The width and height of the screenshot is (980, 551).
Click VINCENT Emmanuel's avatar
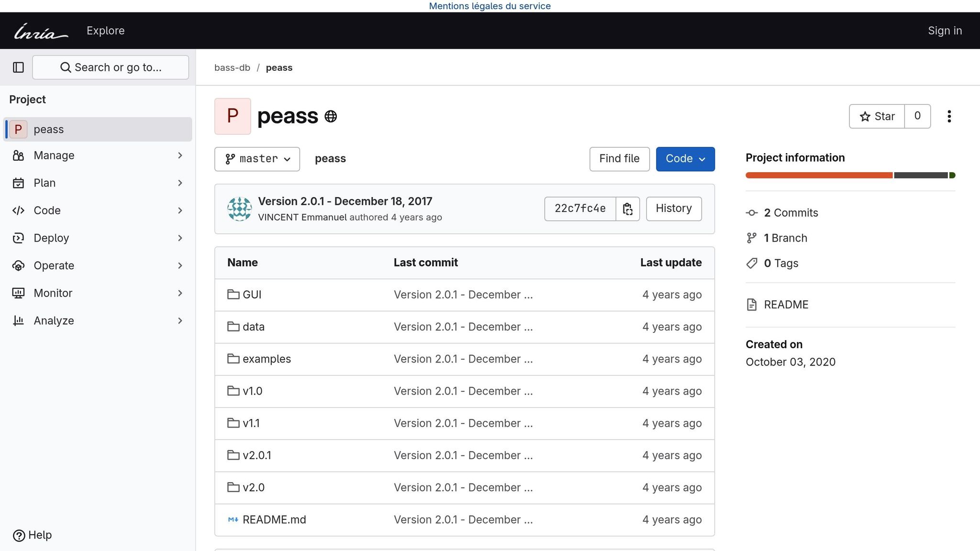239,209
